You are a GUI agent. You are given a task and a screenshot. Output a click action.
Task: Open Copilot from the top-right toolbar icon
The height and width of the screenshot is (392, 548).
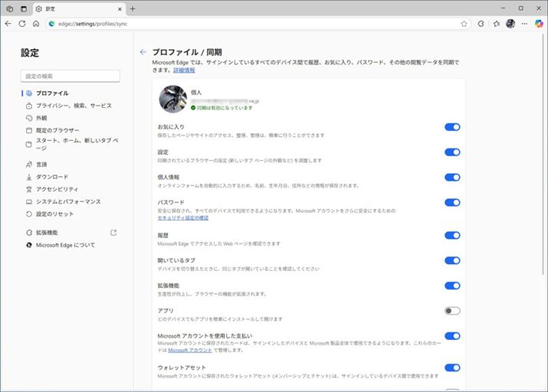[x=539, y=24]
